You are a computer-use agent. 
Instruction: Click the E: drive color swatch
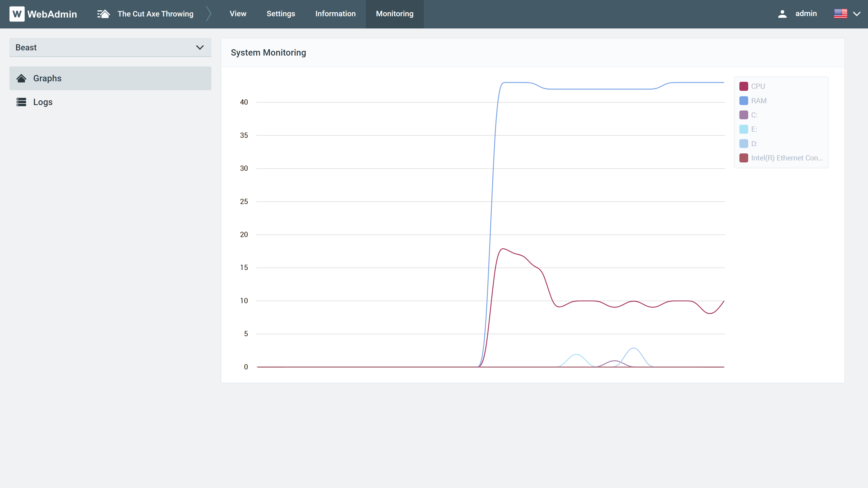pos(744,129)
